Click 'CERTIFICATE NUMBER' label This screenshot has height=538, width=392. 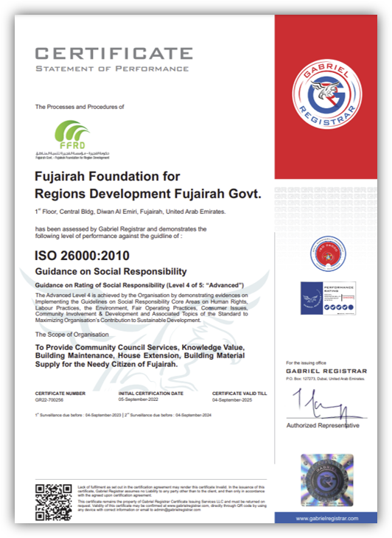point(60,394)
